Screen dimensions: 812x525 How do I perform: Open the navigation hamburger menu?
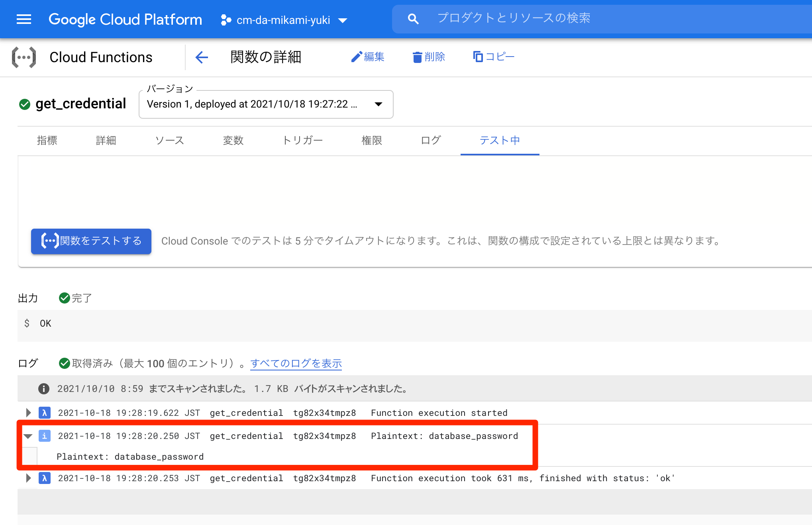[24, 19]
